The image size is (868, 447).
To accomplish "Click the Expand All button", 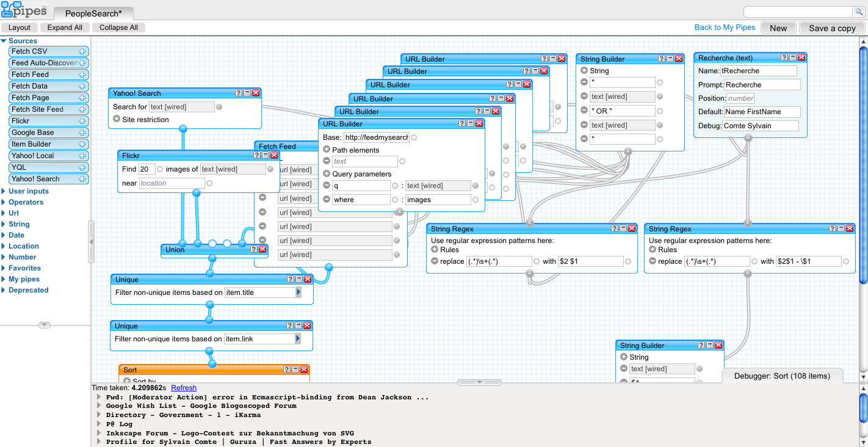I will point(65,27).
